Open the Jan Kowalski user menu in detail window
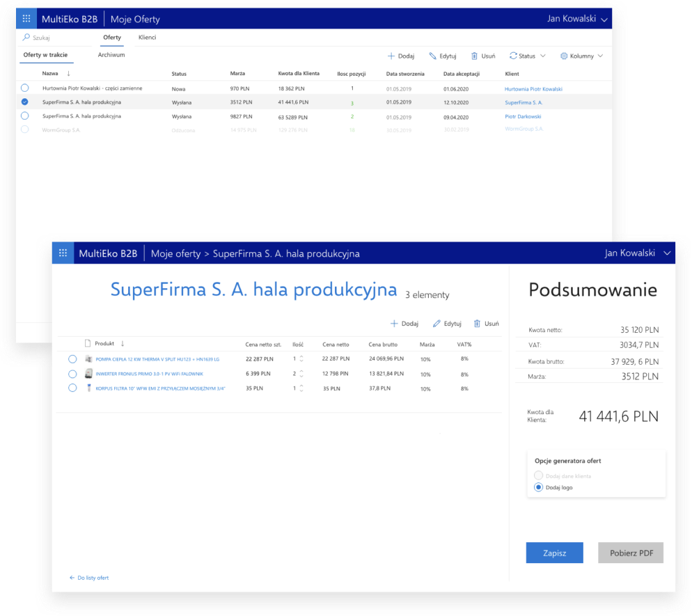The width and height of the screenshot is (692, 616). pyautogui.click(x=666, y=253)
